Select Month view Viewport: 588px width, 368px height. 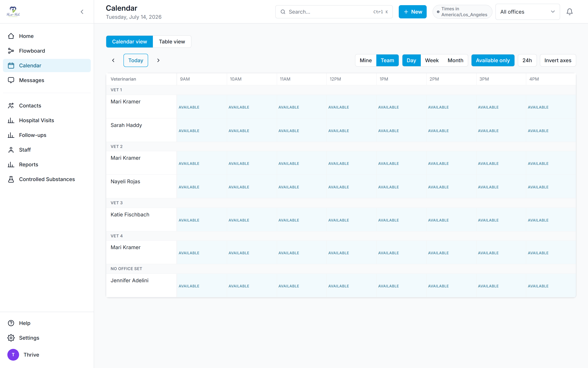(x=455, y=60)
